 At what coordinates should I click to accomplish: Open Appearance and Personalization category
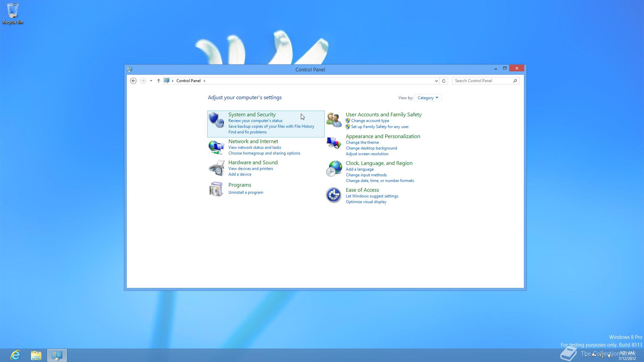(383, 136)
